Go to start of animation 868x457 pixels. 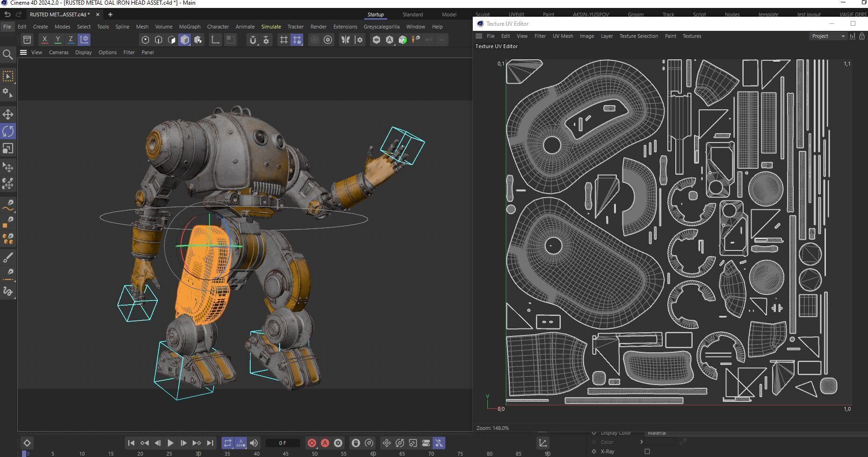131,443
